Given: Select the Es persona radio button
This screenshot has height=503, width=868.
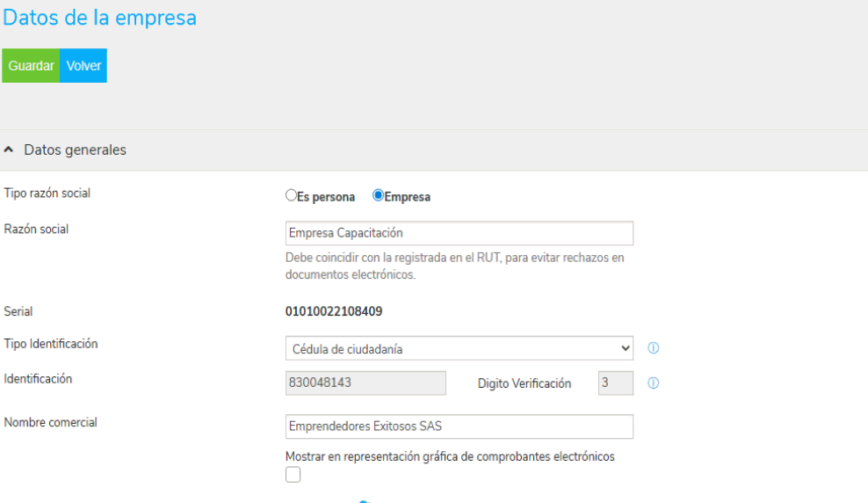Looking at the screenshot, I should point(291,195).
